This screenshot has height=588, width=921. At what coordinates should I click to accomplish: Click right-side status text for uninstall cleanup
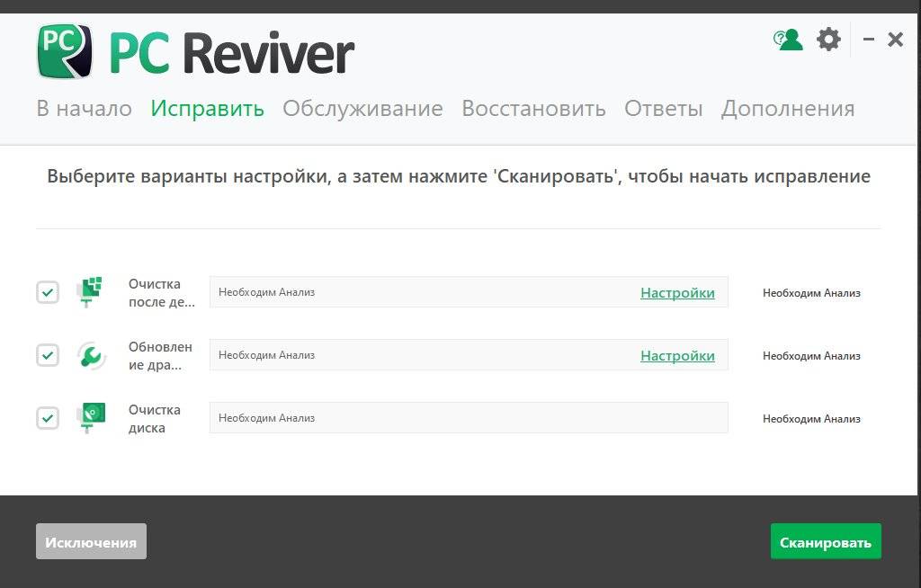pos(811,292)
